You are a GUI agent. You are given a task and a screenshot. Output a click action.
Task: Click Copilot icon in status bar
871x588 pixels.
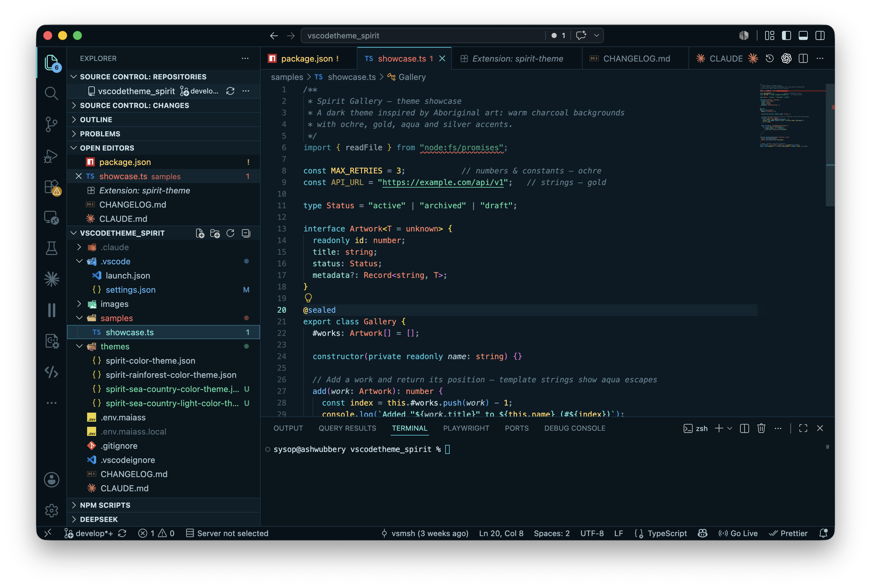(702, 533)
